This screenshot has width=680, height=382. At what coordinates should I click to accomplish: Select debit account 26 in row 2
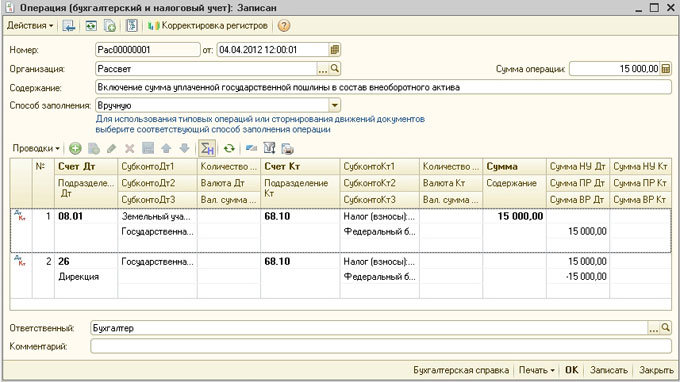click(x=86, y=261)
